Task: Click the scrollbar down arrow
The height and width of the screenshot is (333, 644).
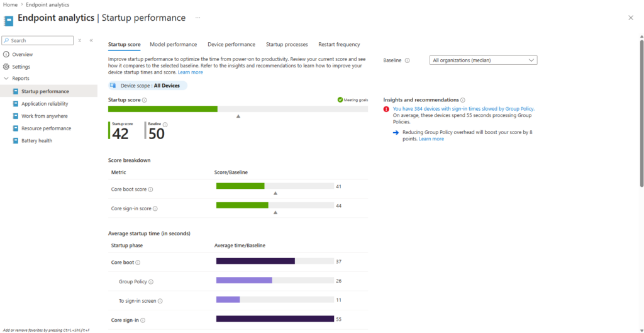Action: 641,329
